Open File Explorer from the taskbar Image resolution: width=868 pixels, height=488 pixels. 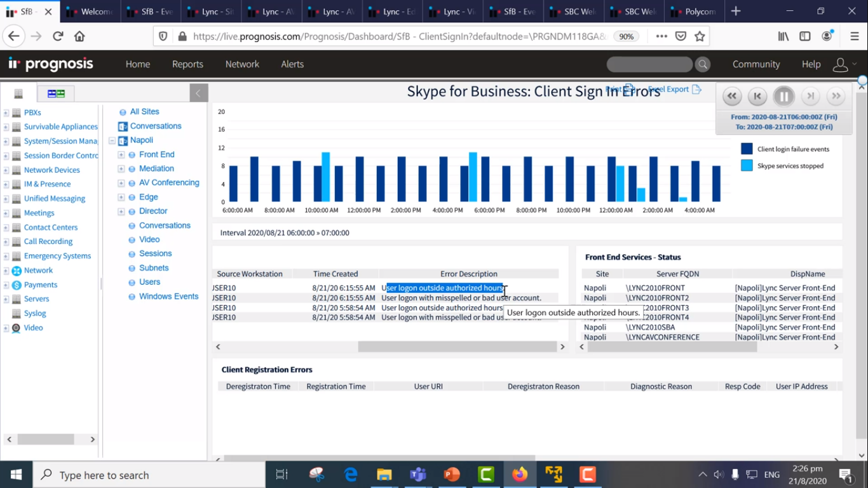click(x=384, y=475)
